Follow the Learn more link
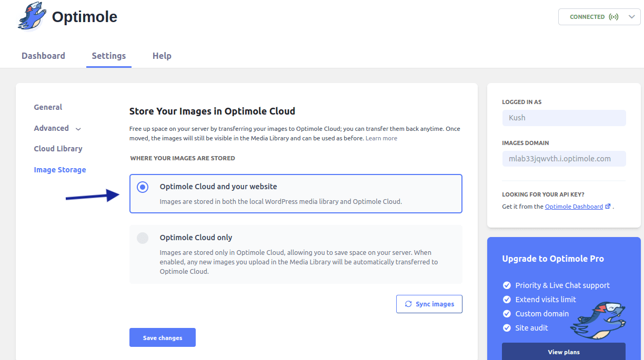Viewport: 644px width, 360px height. [x=381, y=138]
